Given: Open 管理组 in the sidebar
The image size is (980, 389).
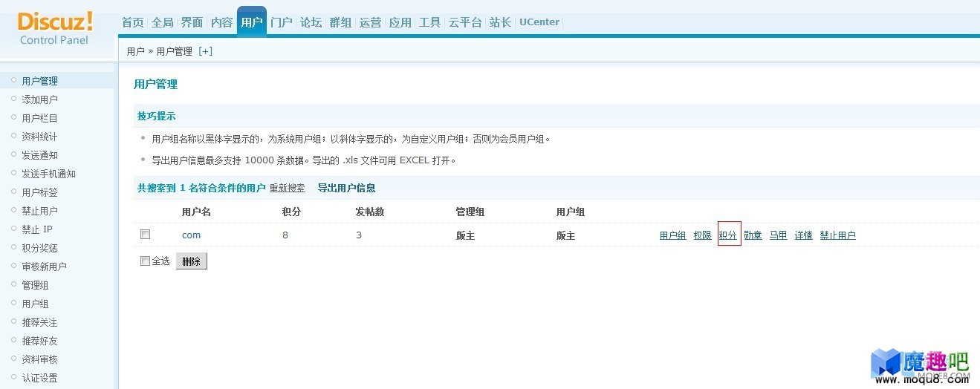Looking at the screenshot, I should click(x=35, y=285).
